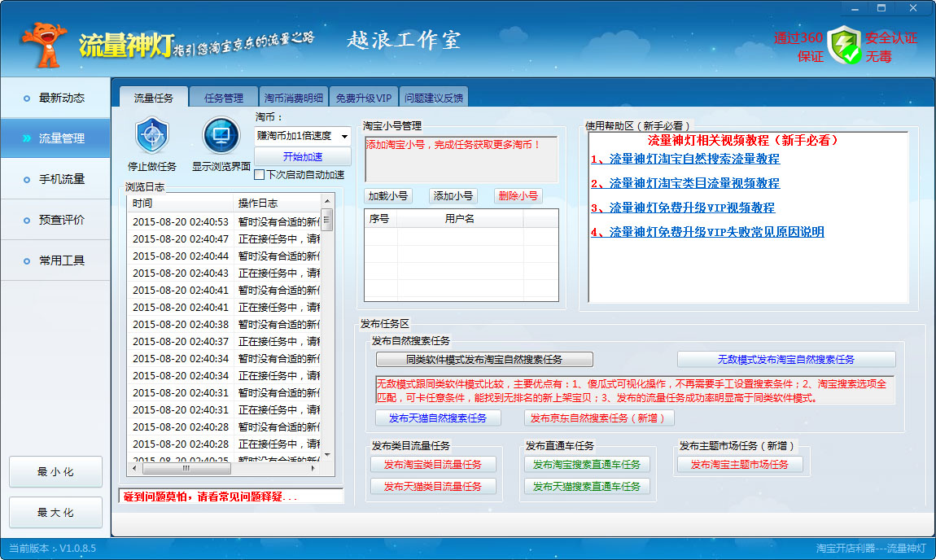936x560 pixels.
Task: Select log row 2015-08-20 02:40:44
Action: point(225,256)
